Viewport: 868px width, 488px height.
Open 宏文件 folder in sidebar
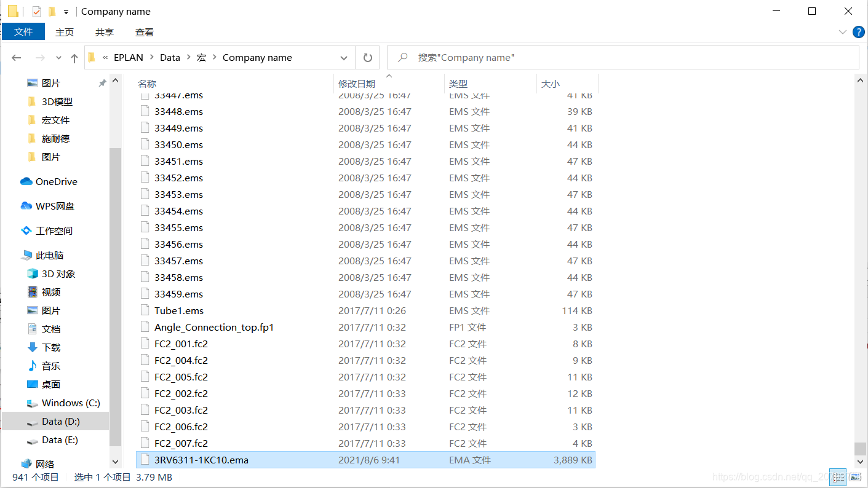[x=55, y=120]
